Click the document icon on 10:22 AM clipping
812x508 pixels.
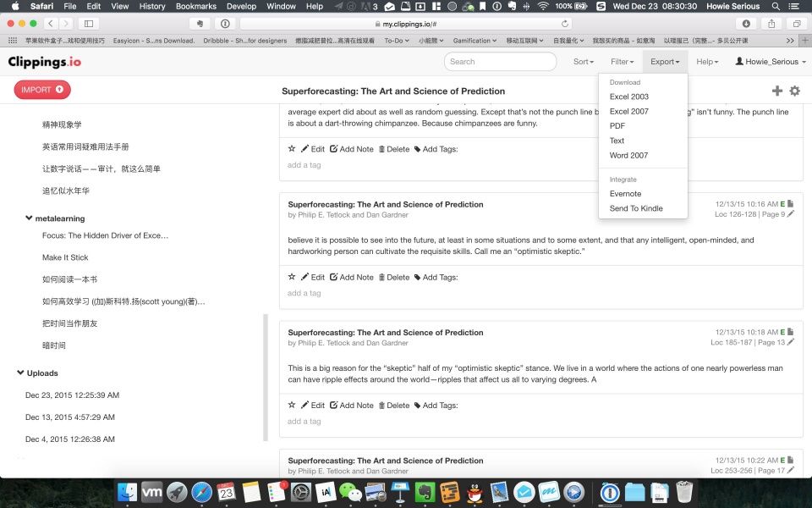click(x=790, y=460)
